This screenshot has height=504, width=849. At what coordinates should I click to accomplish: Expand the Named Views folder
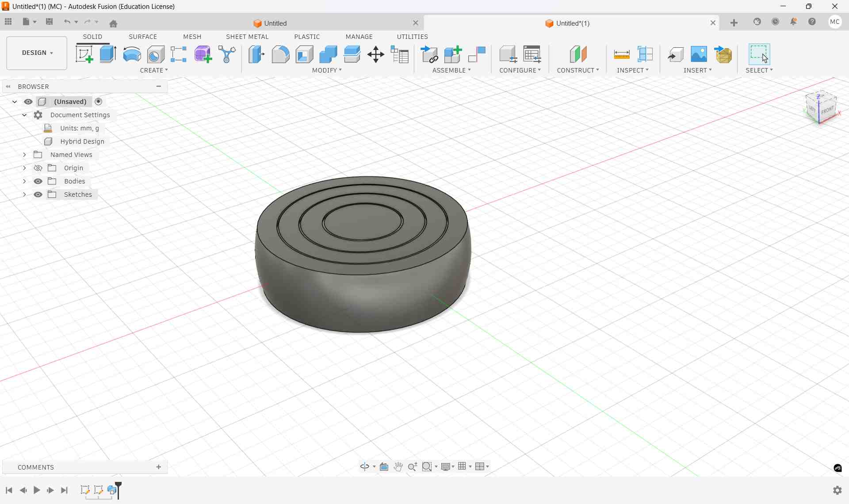click(24, 155)
